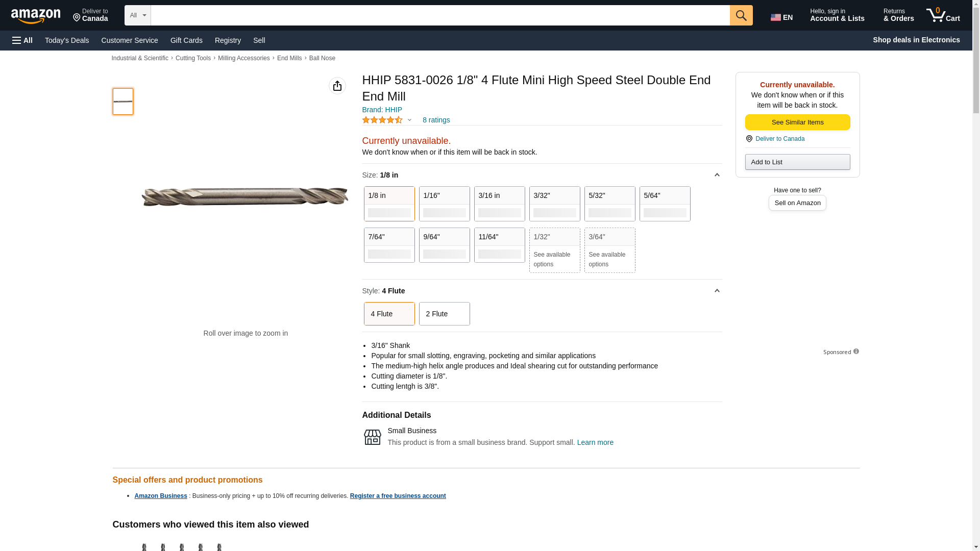Select the 1/16" size option
980x551 pixels.
(x=444, y=204)
